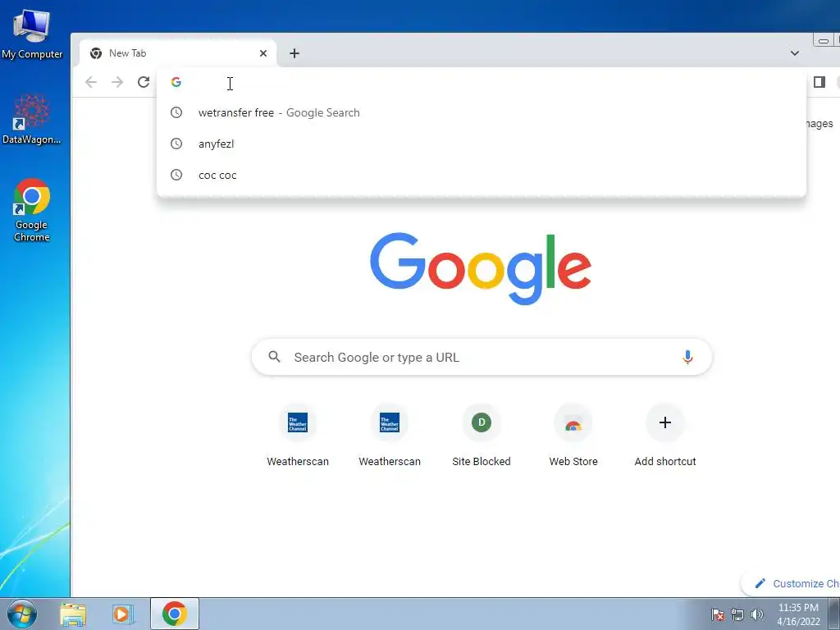Open the first Weatherscan shortcut
The width and height of the screenshot is (840, 630).
point(298,436)
